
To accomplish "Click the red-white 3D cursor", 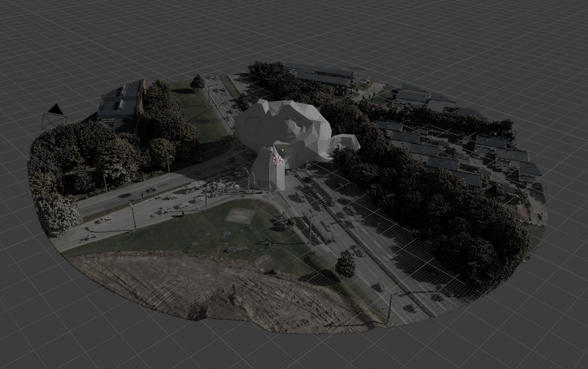I will [278, 160].
